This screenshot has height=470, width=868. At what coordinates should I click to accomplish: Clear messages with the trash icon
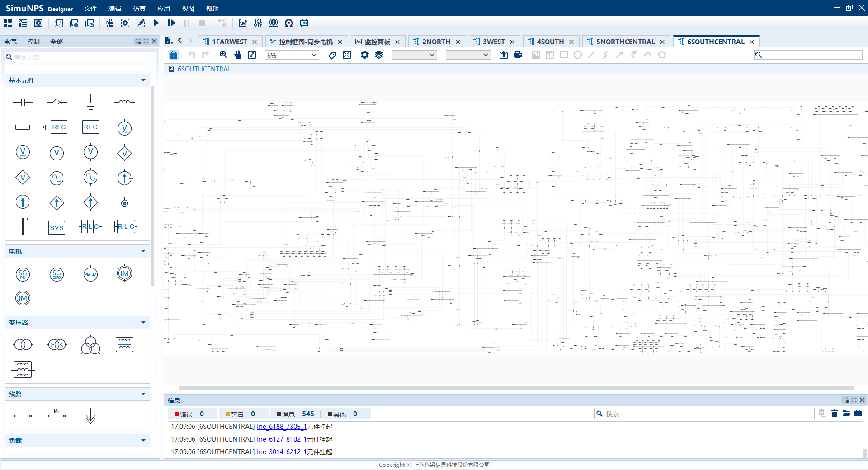pyautogui.click(x=835, y=414)
